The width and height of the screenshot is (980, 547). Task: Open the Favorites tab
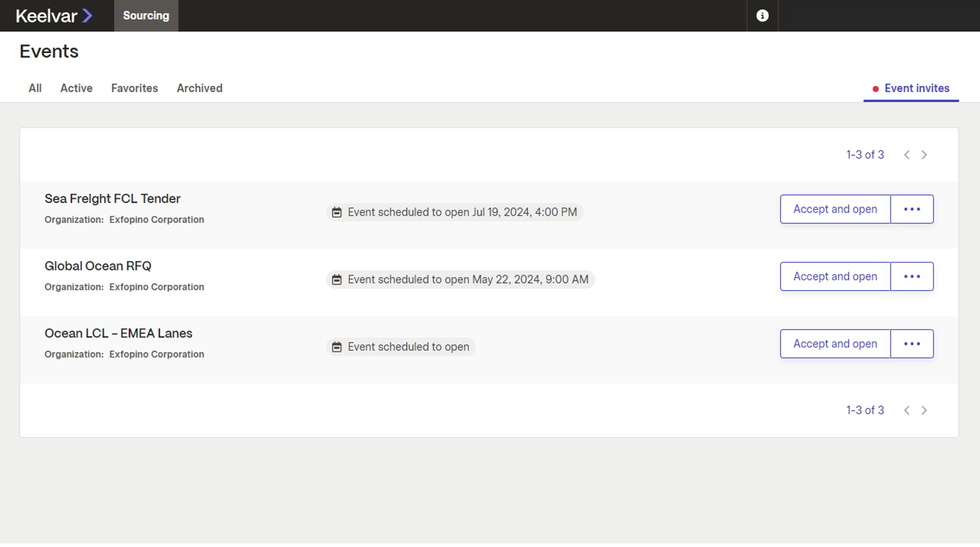click(x=134, y=88)
